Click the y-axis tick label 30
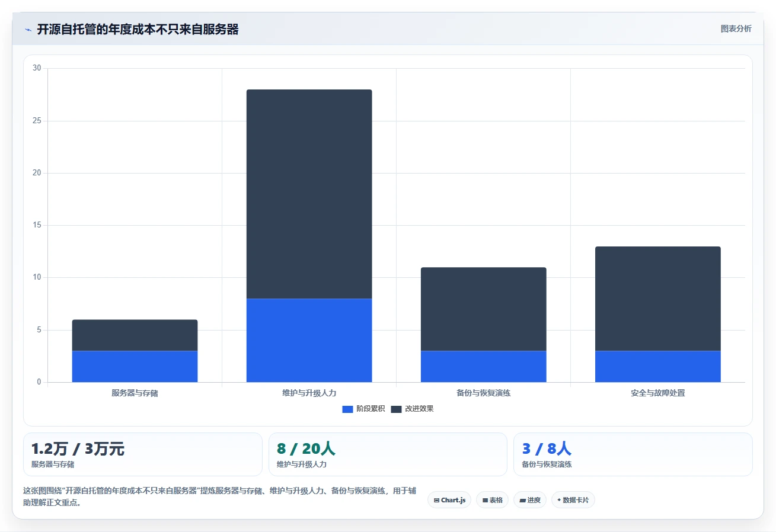Viewport: 776px width, 532px height. coord(37,68)
